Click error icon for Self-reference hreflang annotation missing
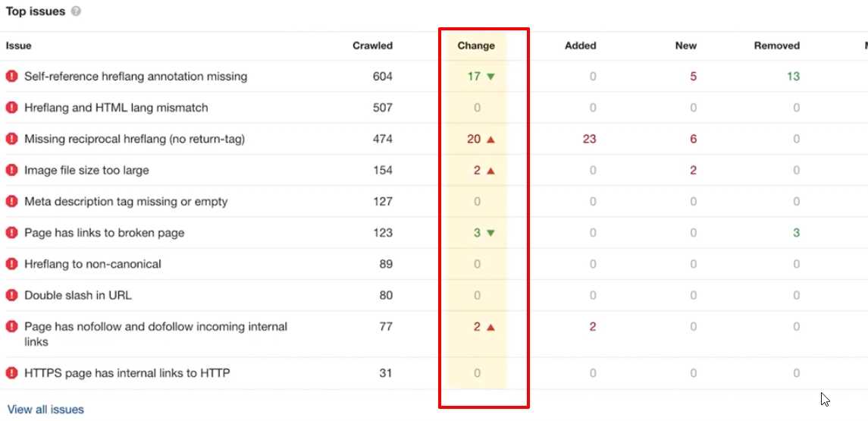This screenshot has height=421, width=868. tap(11, 76)
